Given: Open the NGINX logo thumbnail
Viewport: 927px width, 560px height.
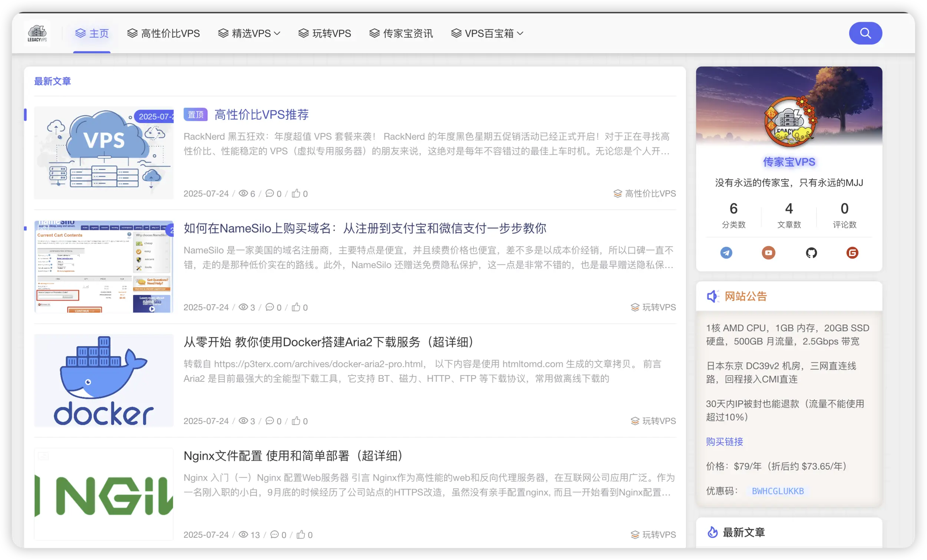Looking at the screenshot, I should 104,494.
